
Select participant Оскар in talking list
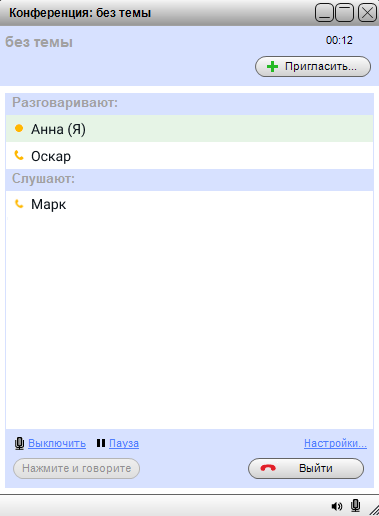(189, 156)
